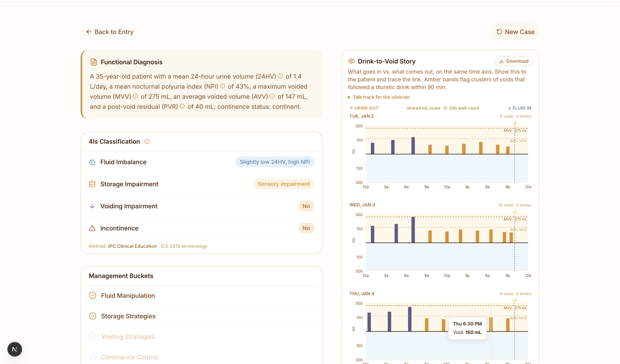
Task: Open the MVV info tooltip icon
Action: click(135, 96)
